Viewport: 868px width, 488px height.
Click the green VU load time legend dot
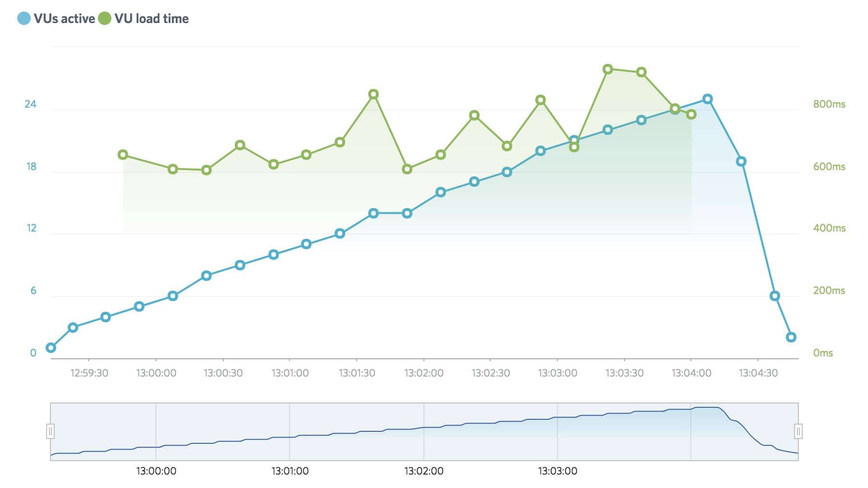105,19
